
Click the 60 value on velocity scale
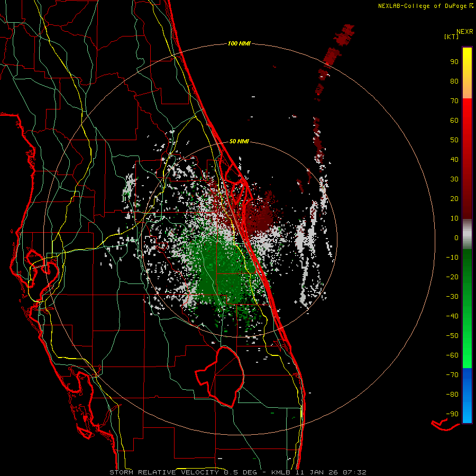[454, 121]
